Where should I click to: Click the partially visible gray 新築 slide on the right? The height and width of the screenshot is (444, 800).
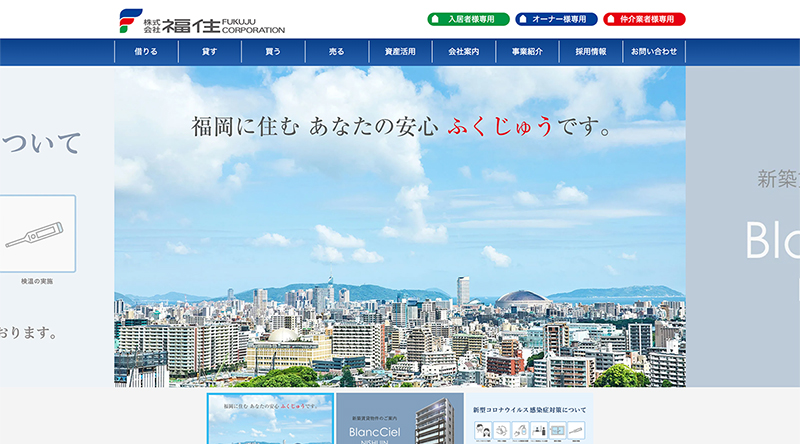click(743, 227)
